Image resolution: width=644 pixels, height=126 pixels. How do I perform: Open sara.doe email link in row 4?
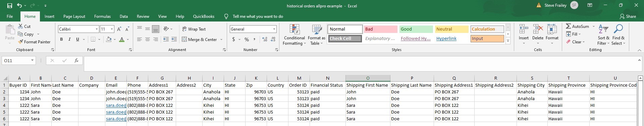click(116, 105)
